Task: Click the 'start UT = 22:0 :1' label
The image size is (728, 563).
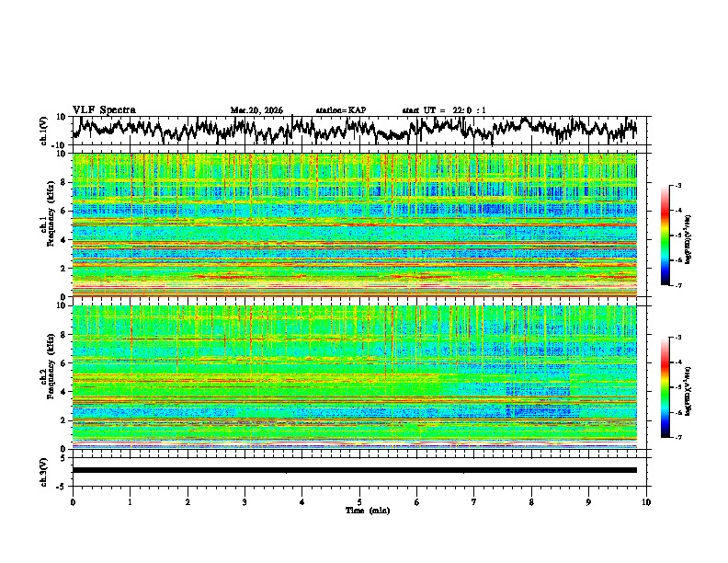Action: (x=444, y=110)
